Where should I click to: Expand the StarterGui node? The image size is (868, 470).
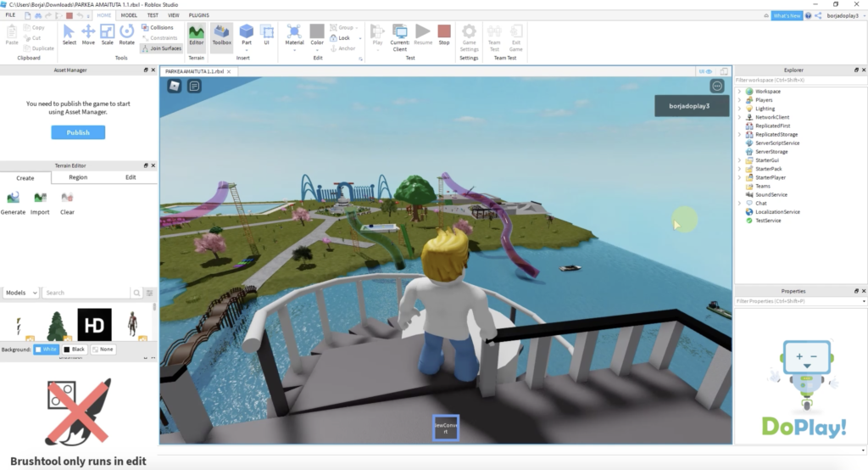pyautogui.click(x=739, y=160)
